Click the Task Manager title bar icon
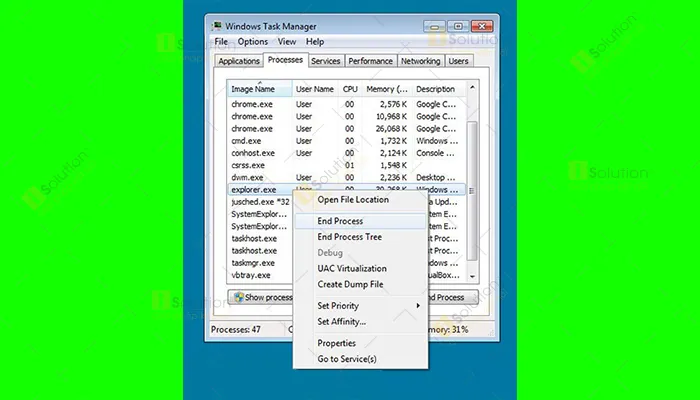Image resolution: width=700 pixels, height=400 pixels. pos(217,26)
